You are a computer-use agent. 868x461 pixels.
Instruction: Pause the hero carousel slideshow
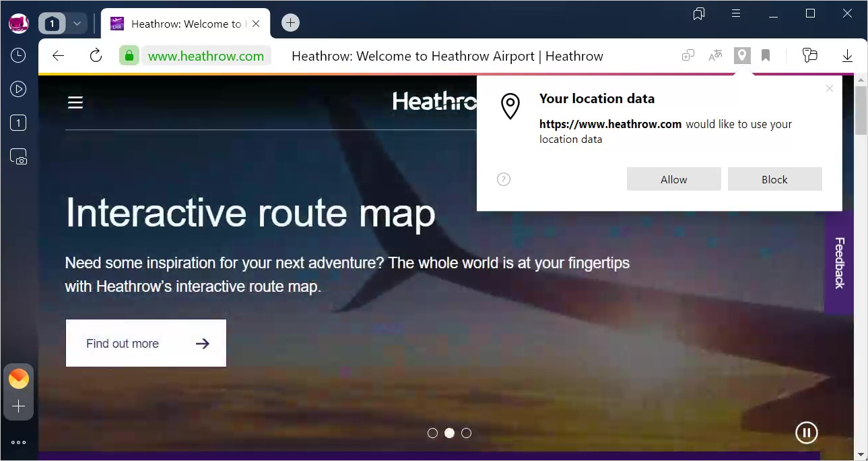tap(806, 432)
